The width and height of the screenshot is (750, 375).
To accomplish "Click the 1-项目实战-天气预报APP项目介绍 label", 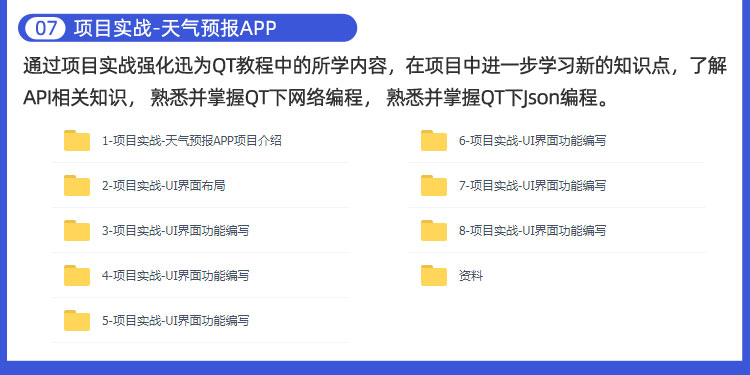I will pos(192,141).
